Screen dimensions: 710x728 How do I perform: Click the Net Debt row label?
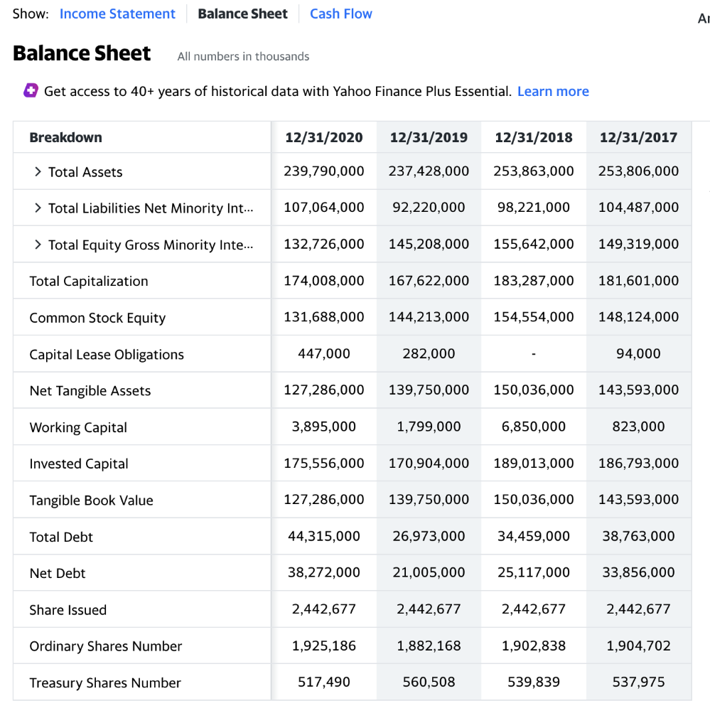(x=58, y=574)
